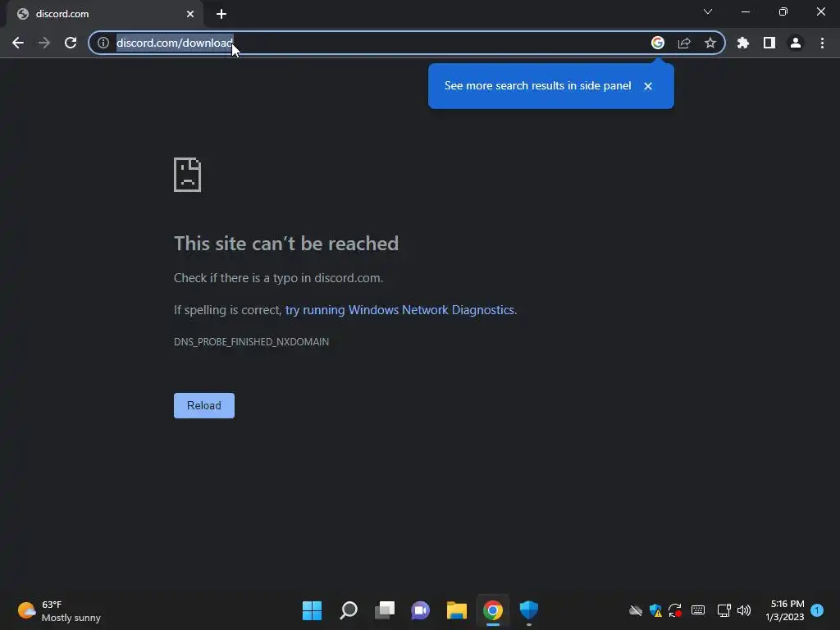Viewport: 840px width, 630px height.
Task: Click the DNS_PROBE_FINISHED_NXDOMAIN error text
Action: pyautogui.click(x=251, y=342)
